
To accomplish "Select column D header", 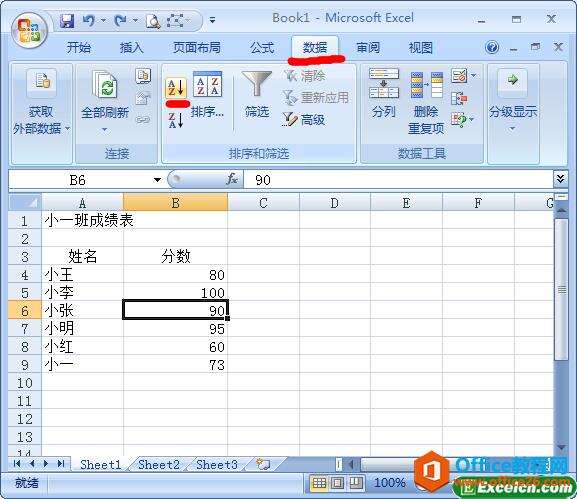I will coord(334,203).
